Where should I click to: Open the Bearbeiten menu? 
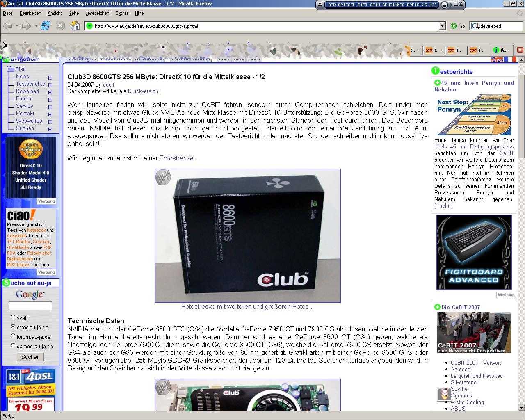click(30, 13)
